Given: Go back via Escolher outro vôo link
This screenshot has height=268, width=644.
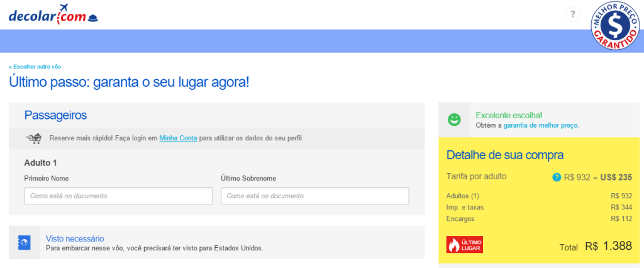Looking at the screenshot, I should click(35, 67).
